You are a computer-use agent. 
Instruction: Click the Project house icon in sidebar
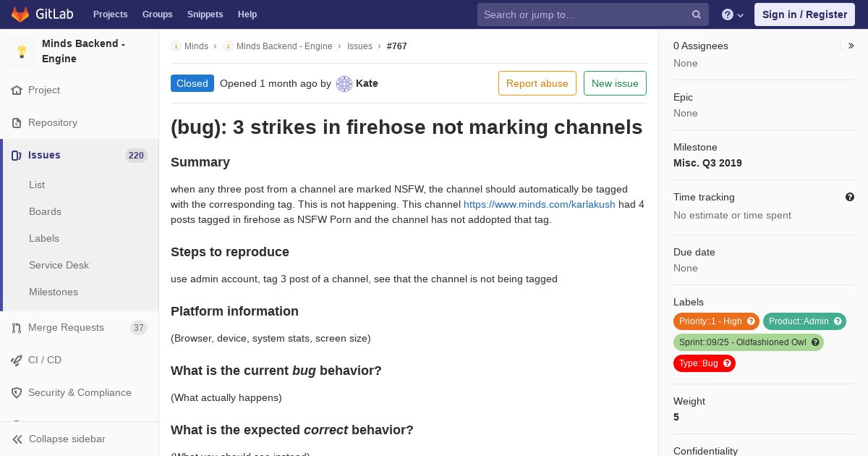pos(17,90)
